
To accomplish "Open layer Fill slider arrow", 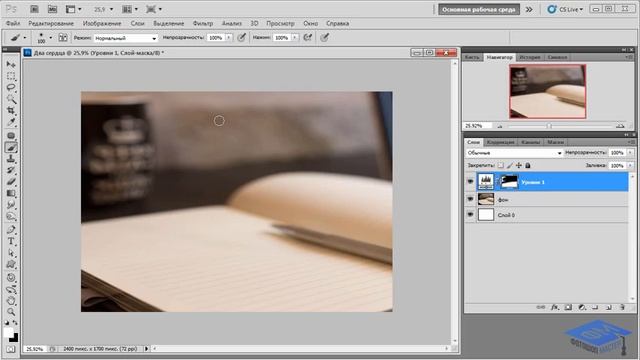I will click(631, 165).
